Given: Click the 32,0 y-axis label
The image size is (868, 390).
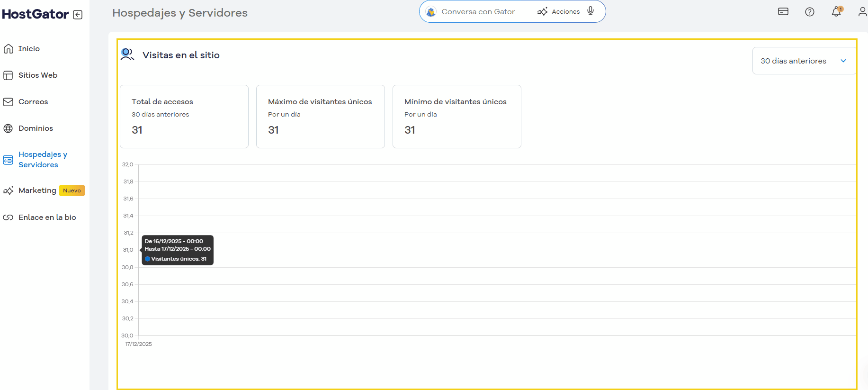Looking at the screenshot, I should [128, 164].
